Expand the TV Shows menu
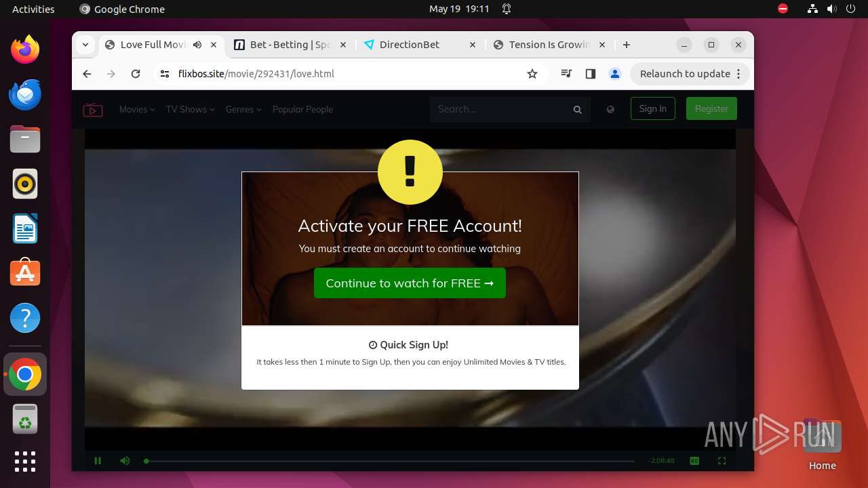Screen dimensions: 868x488 click(190, 109)
